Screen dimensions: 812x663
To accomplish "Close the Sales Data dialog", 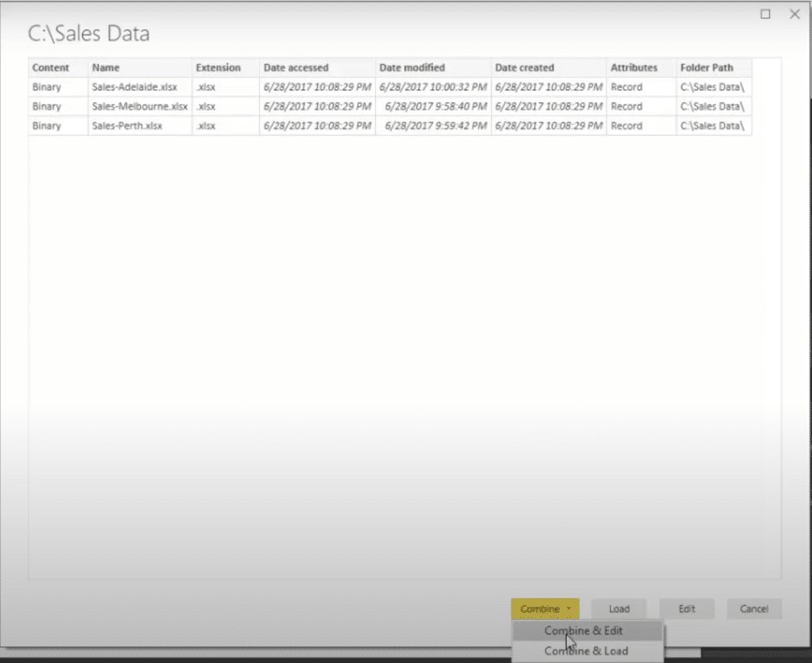I will [795, 14].
